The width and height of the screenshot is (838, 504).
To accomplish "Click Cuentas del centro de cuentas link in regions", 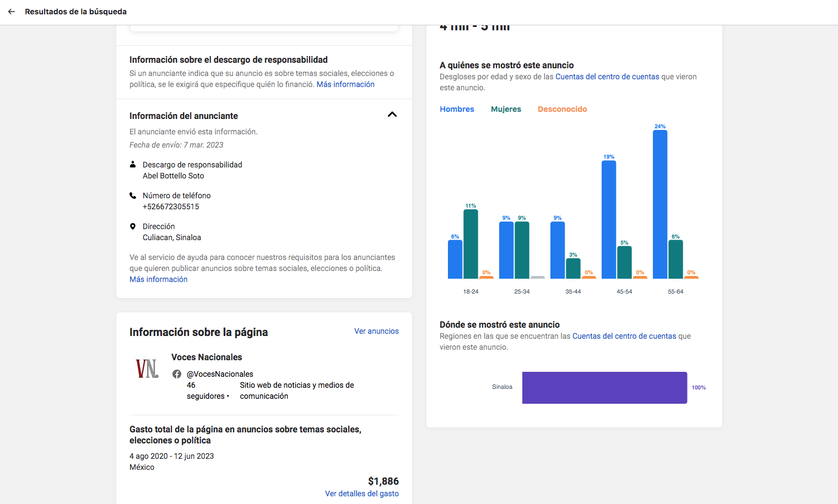I will click(624, 336).
